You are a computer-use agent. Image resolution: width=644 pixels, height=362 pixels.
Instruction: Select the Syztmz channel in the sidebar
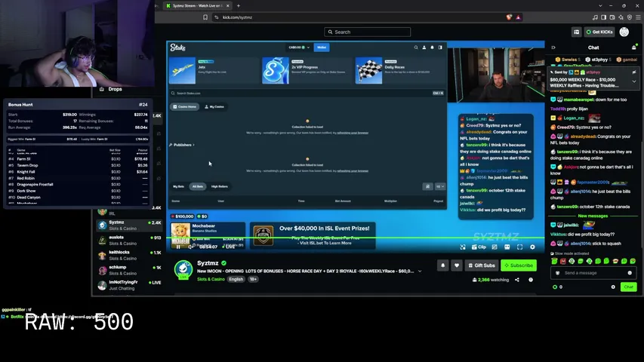pos(129,225)
